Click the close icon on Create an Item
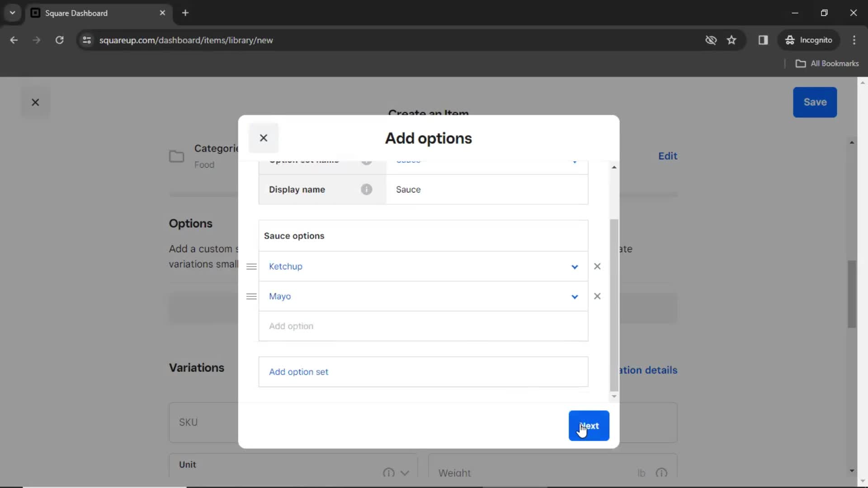This screenshot has height=488, width=868. pyautogui.click(x=35, y=102)
